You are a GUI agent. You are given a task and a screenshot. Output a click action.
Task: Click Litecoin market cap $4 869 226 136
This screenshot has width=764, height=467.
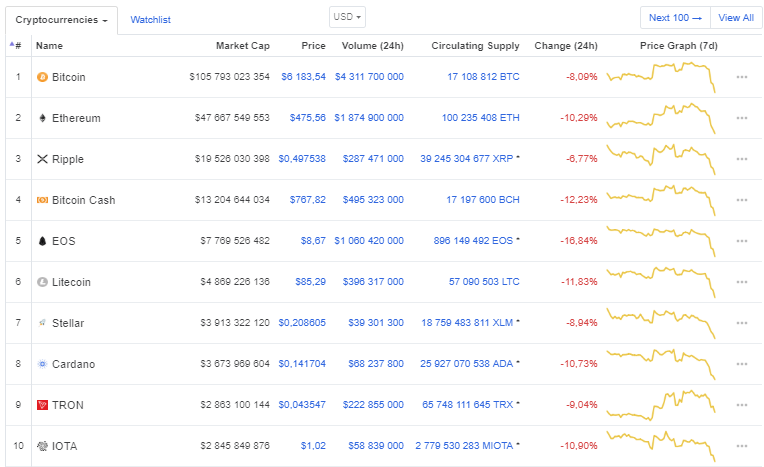coord(235,281)
